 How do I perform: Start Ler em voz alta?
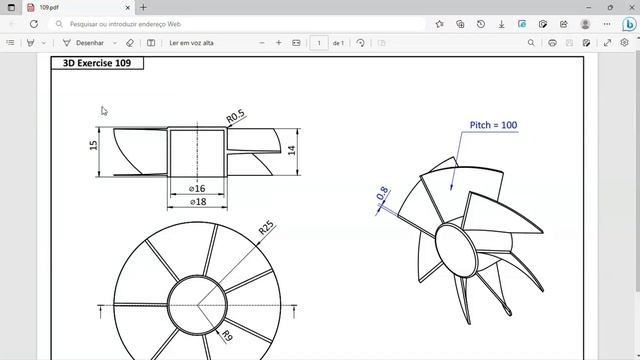(191, 43)
